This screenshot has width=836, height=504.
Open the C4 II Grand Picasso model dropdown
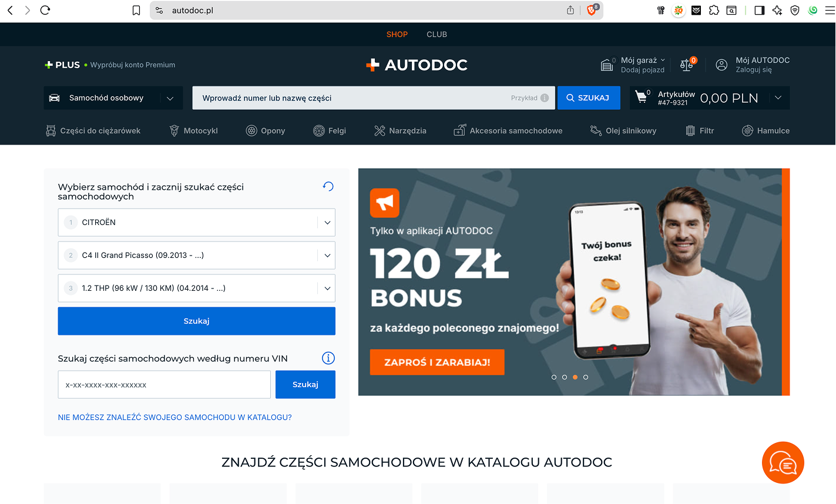pos(196,256)
